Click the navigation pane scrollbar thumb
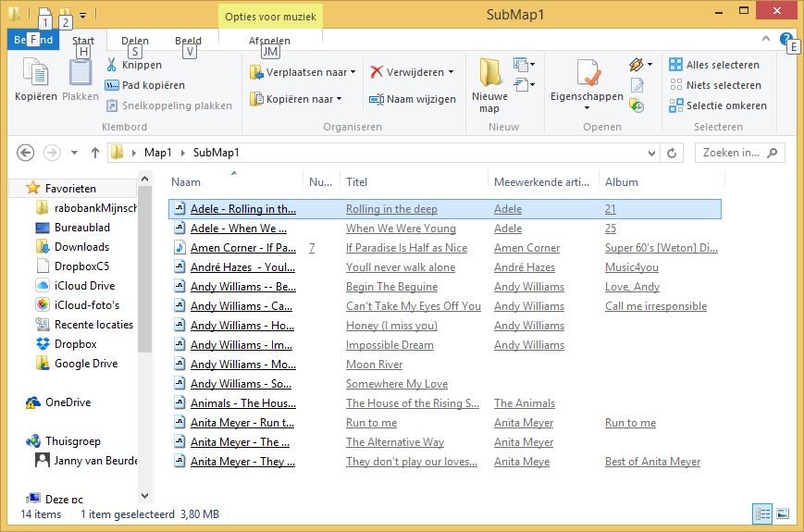 (144, 269)
